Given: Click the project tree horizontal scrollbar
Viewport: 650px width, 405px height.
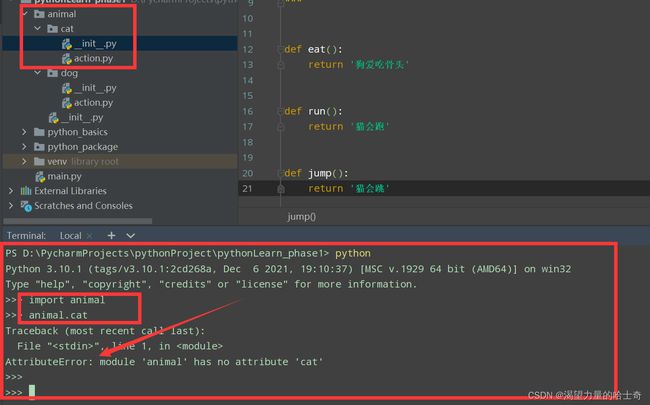Looking at the screenshot, I should (78, 221).
